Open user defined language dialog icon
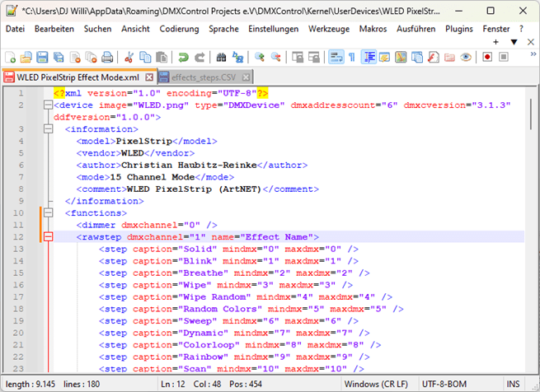Image resolution: width=540 pixels, height=392 pixels. coord(384,57)
